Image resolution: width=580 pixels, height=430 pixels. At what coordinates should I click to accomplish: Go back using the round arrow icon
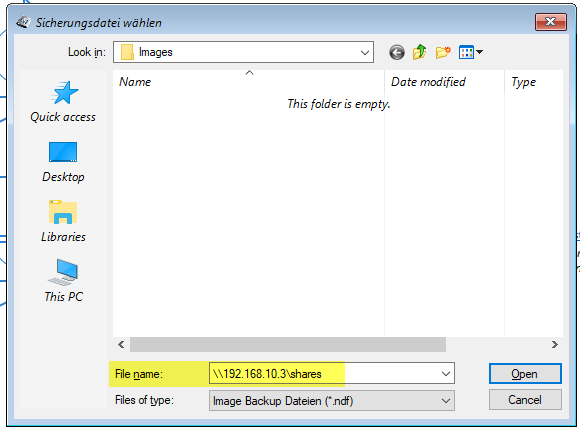[397, 52]
